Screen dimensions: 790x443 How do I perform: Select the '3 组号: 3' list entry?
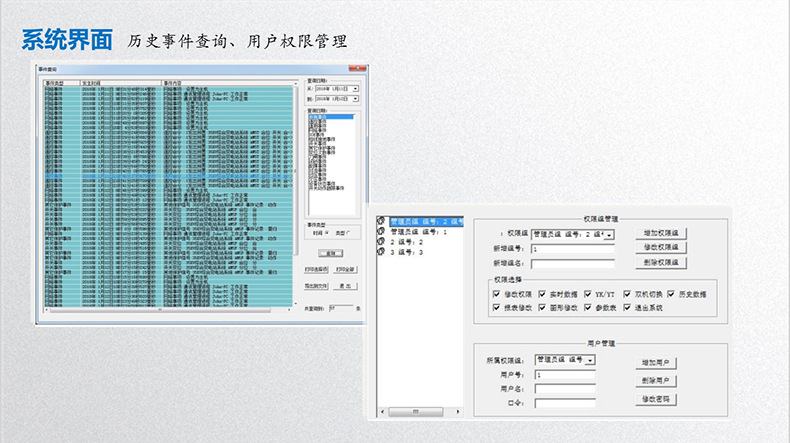pos(407,252)
